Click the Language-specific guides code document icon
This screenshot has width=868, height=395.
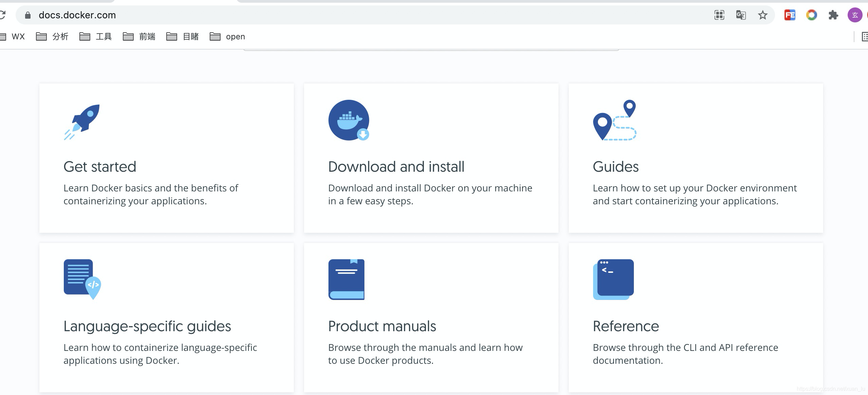pos(82,279)
